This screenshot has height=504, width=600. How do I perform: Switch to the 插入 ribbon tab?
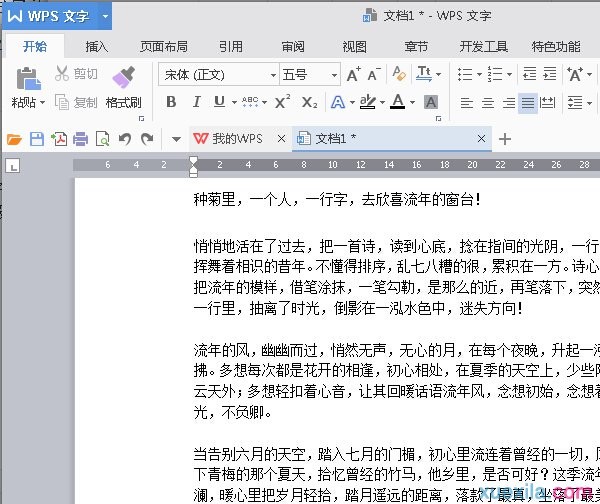(x=96, y=47)
